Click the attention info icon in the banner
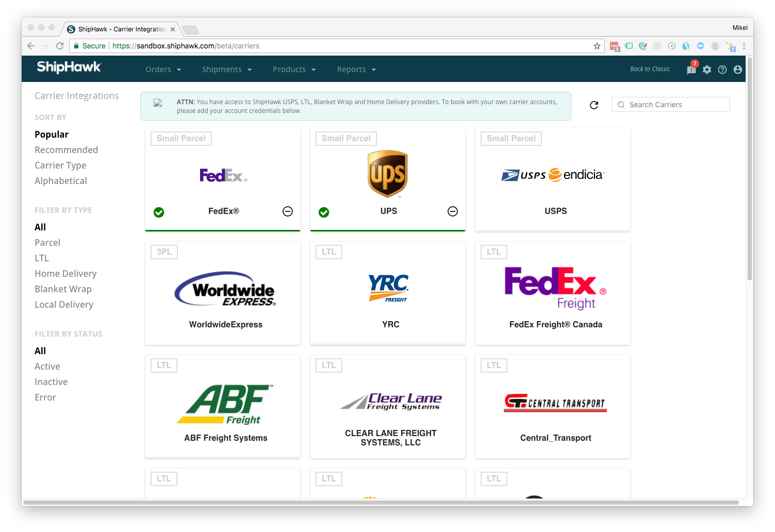 tap(158, 102)
